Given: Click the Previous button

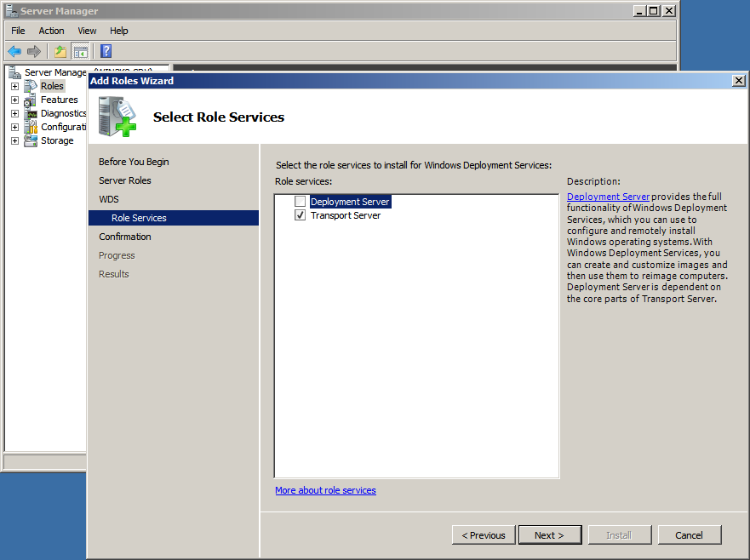Looking at the screenshot, I should pos(484,535).
